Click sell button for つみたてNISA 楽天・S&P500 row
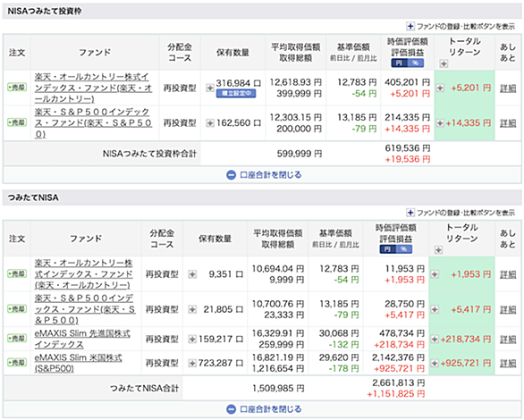524x420 pixels. pos(17,309)
